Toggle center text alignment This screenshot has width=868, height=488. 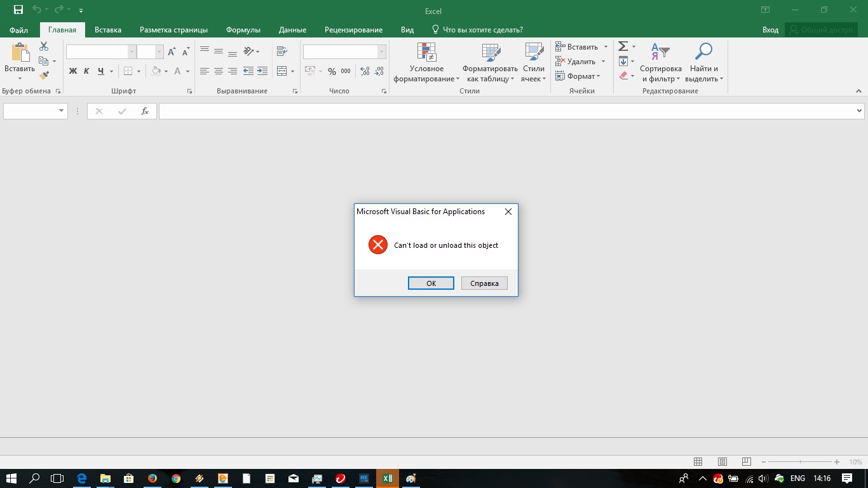(x=219, y=71)
